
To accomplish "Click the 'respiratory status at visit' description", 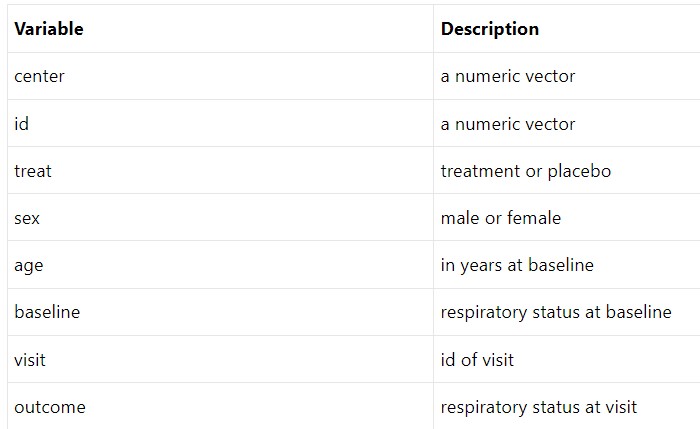I will pyautogui.click(x=539, y=407).
